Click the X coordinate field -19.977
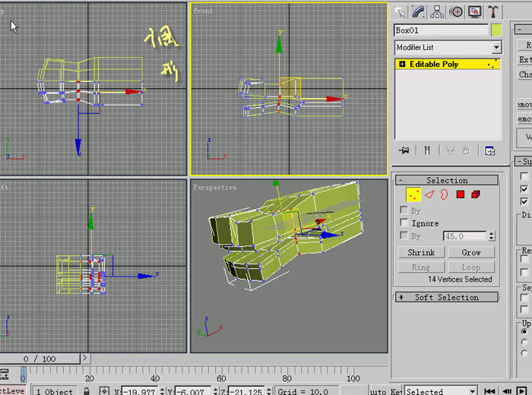 coord(140,391)
